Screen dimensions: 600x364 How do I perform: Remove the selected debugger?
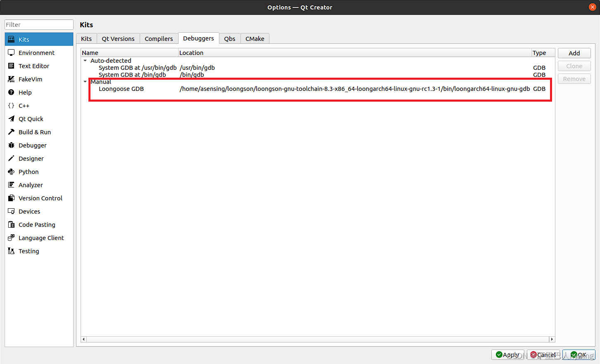pyautogui.click(x=574, y=79)
